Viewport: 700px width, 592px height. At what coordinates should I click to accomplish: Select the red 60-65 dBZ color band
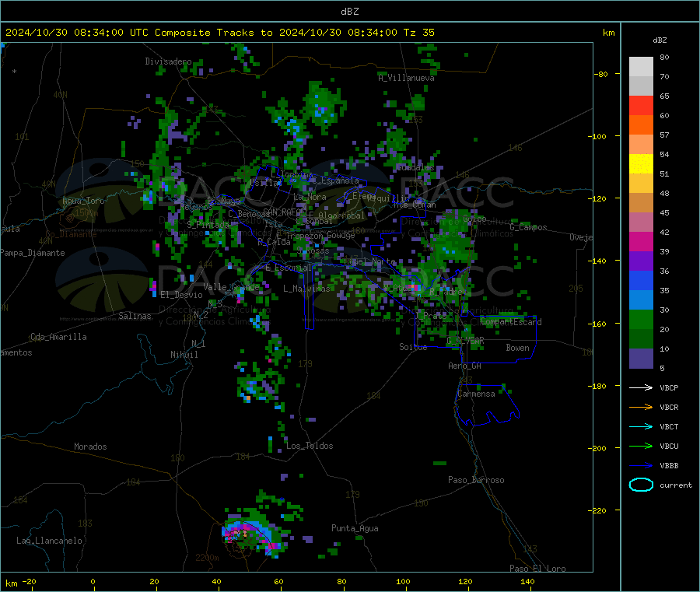(641, 106)
